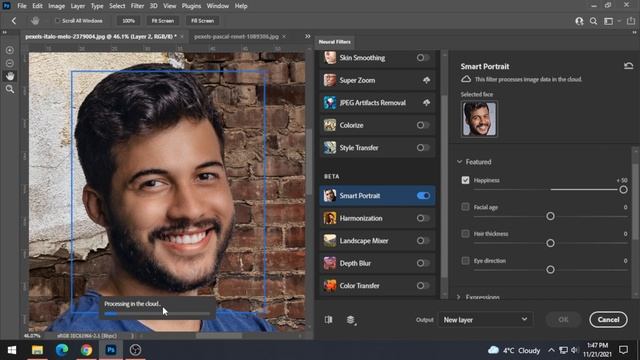Image resolution: width=640 pixels, height=360 pixels.
Task: Click the Facial age slider handle
Action: pyautogui.click(x=550, y=216)
